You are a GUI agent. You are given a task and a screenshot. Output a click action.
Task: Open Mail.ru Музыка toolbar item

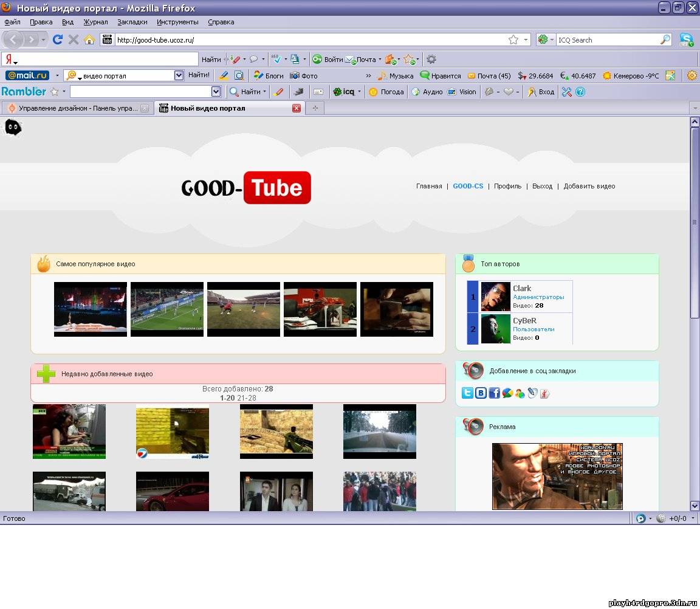(396, 75)
